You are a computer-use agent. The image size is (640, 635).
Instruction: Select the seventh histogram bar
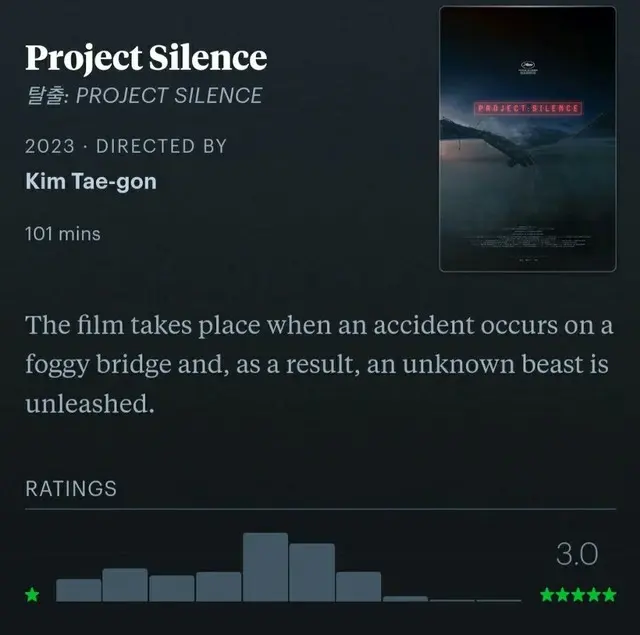(x=359, y=586)
